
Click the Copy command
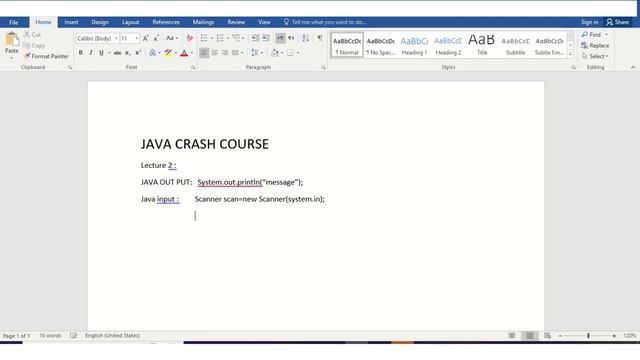point(34,45)
